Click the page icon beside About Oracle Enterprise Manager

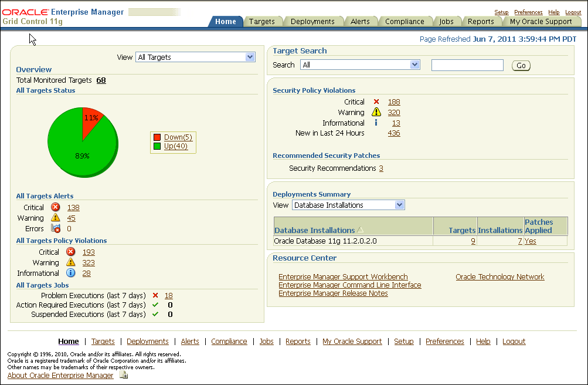point(124,375)
